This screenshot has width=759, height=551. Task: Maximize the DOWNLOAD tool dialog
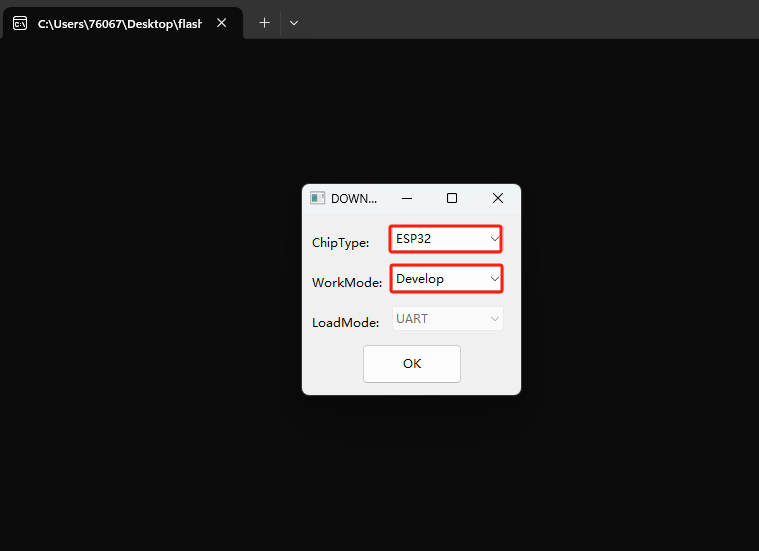(x=452, y=198)
